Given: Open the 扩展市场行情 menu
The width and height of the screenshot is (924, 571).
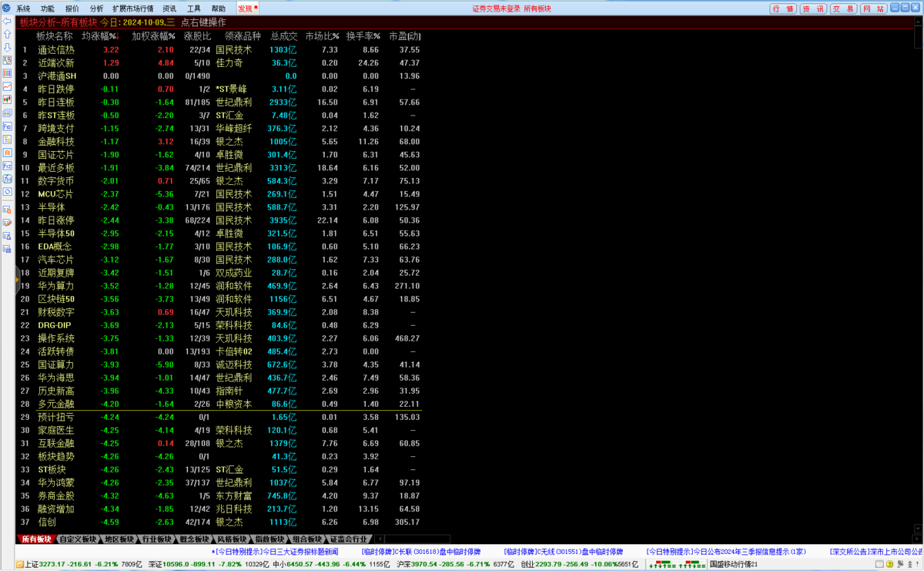Looking at the screenshot, I should coord(133,8).
